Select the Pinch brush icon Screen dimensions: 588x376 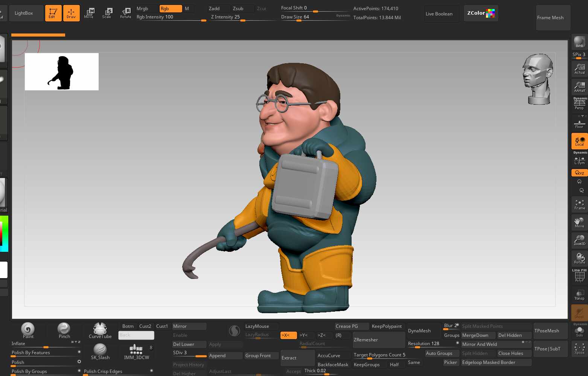tap(64, 330)
